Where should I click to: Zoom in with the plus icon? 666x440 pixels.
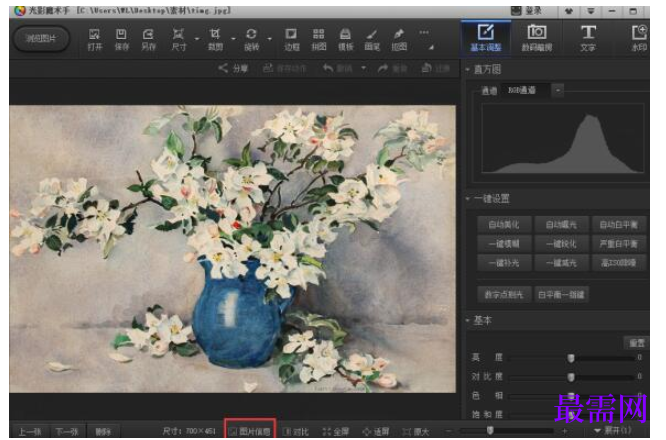[564, 431]
